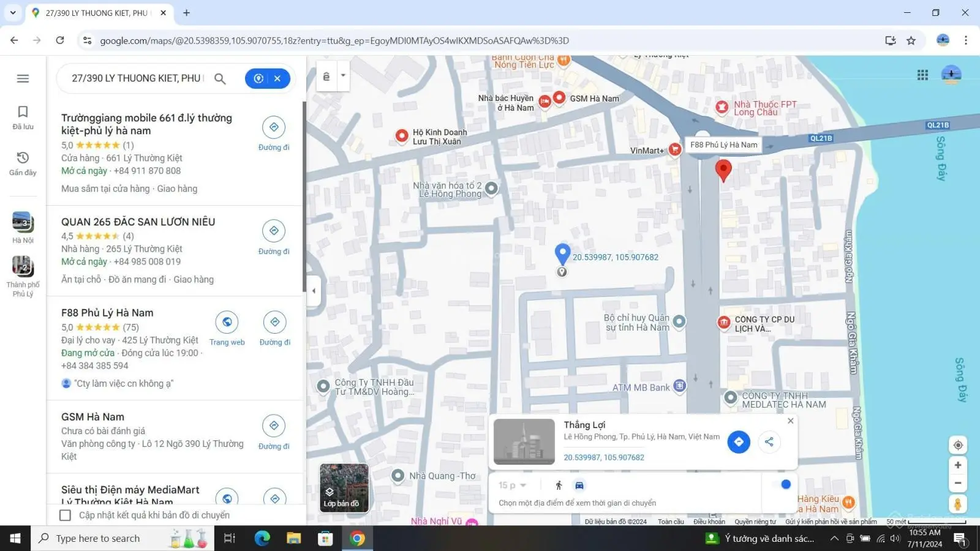Viewport: 980px width, 551px height.
Task: Click the Pegman Street View icon
Action: 958,504
